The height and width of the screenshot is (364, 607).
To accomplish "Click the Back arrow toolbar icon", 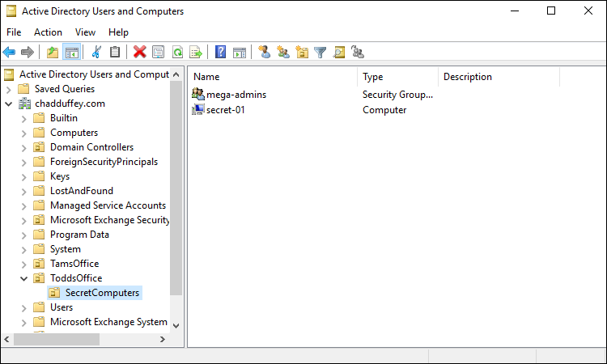I will (x=9, y=52).
